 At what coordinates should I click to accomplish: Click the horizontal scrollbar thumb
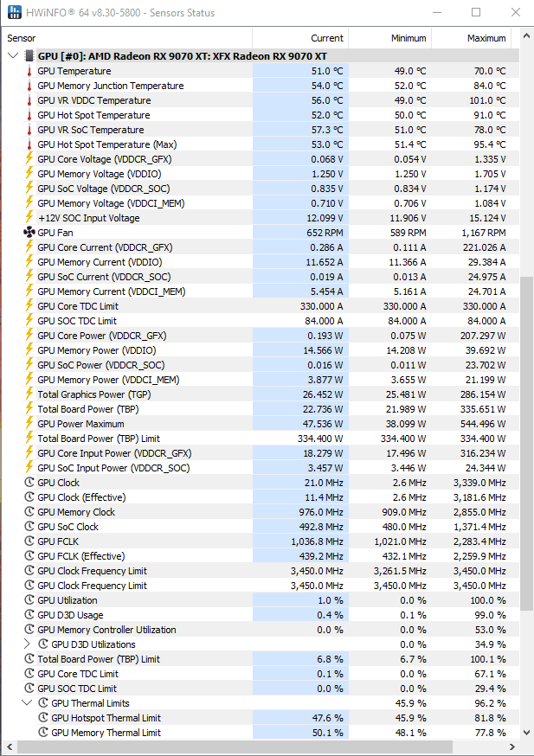[x=235, y=748]
